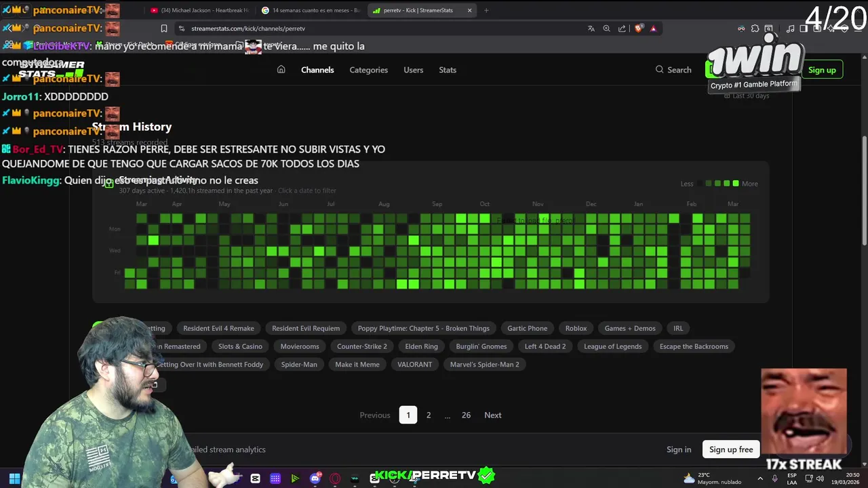868x488 pixels.
Task: Toggle the browser sidebar panel icon
Action: [804, 28]
